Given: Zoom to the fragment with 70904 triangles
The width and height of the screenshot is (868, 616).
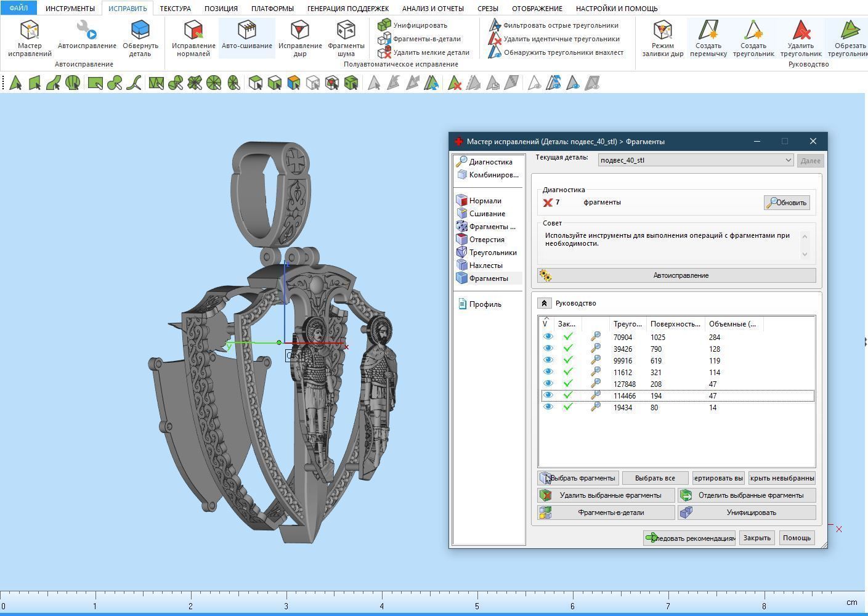Looking at the screenshot, I should 595,337.
